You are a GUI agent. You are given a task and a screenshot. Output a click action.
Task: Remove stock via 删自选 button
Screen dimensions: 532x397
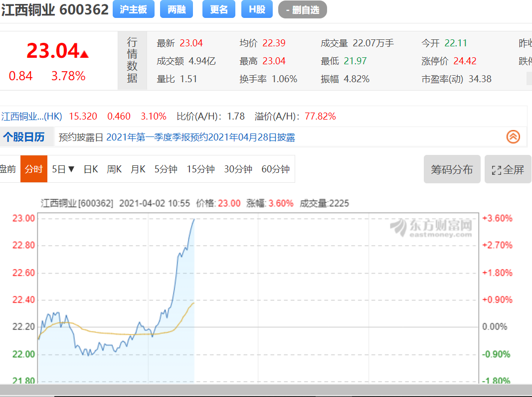point(302,9)
